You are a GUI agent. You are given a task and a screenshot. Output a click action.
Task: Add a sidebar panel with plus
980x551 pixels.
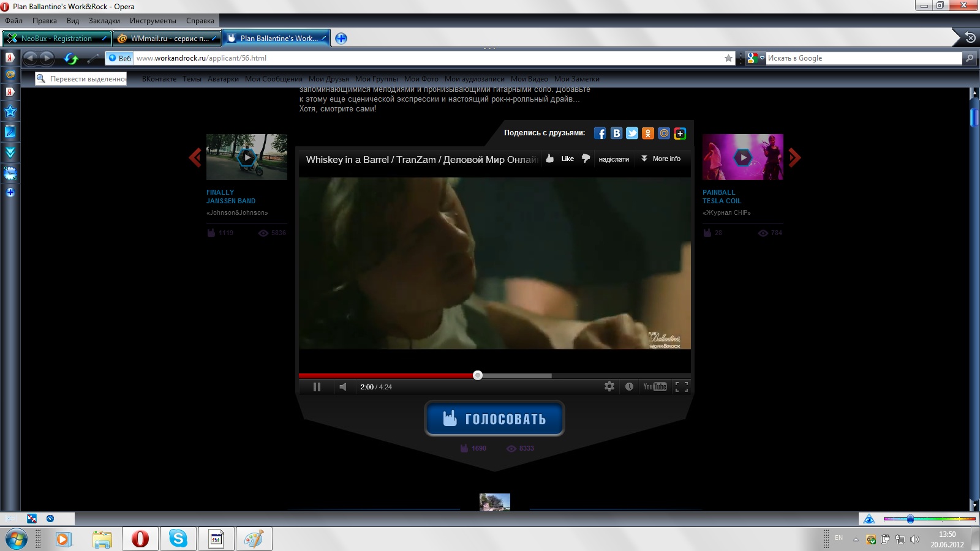tap(10, 192)
